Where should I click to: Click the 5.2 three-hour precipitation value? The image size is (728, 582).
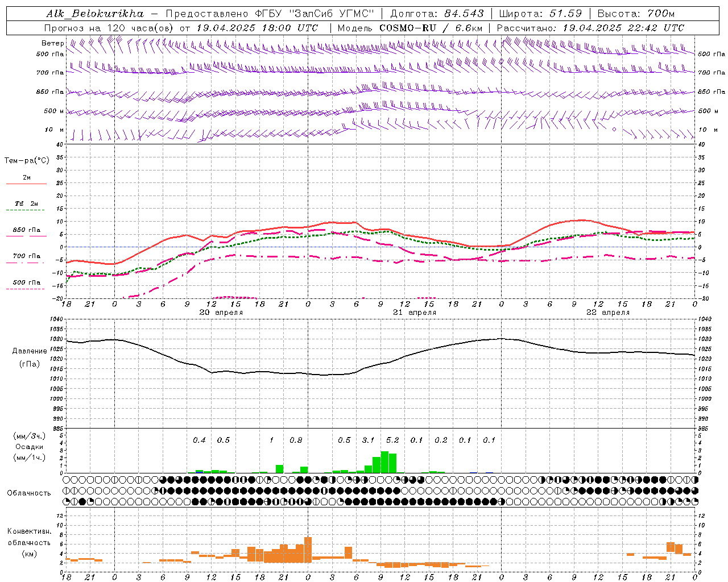(392, 440)
